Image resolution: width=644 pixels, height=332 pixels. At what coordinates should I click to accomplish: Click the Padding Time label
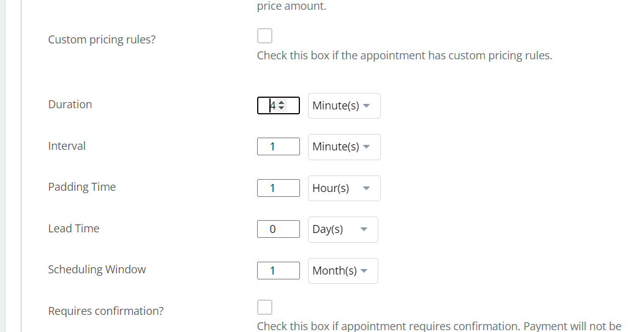[x=81, y=187]
